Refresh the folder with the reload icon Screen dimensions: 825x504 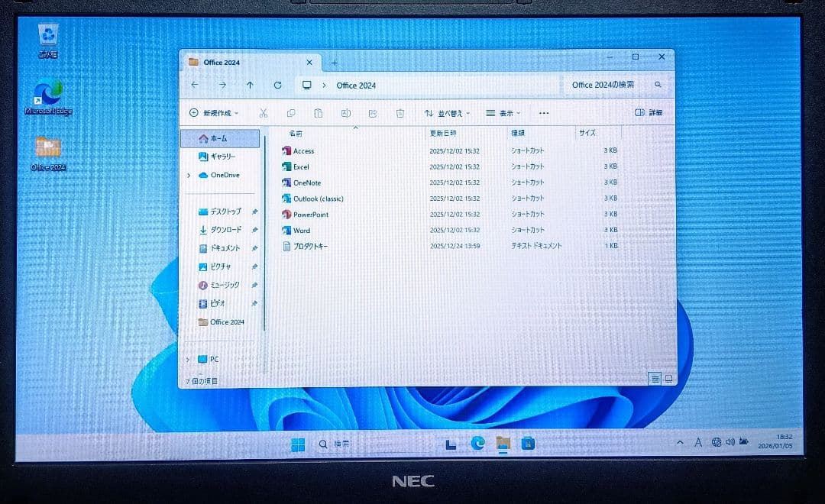[278, 85]
